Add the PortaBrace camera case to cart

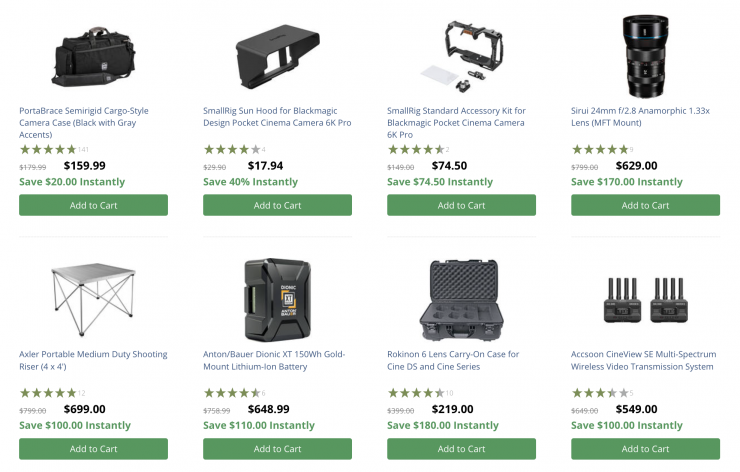(93, 205)
